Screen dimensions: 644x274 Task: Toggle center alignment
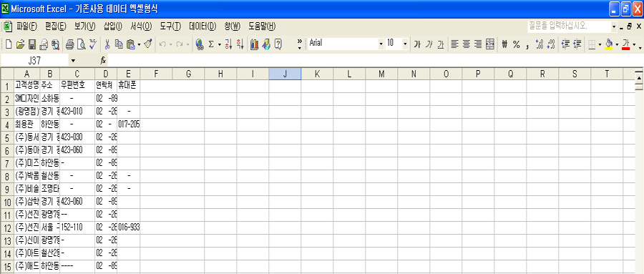(x=466, y=44)
